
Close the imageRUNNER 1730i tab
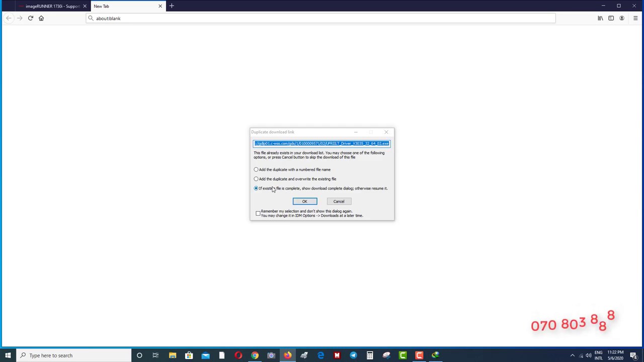pos(85,6)
